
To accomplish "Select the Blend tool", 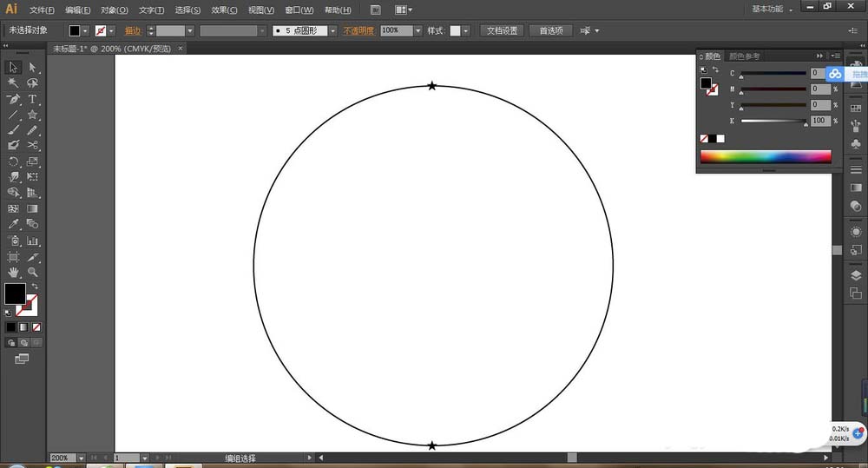I will [x=33, y=224].
